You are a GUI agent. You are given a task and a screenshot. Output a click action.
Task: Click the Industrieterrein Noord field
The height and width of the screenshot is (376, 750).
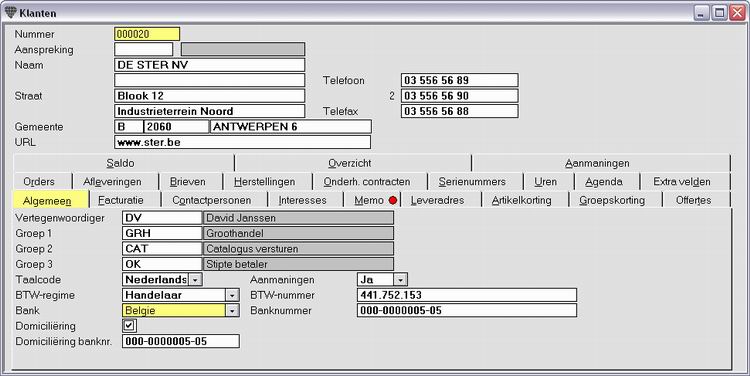(210, 111)
